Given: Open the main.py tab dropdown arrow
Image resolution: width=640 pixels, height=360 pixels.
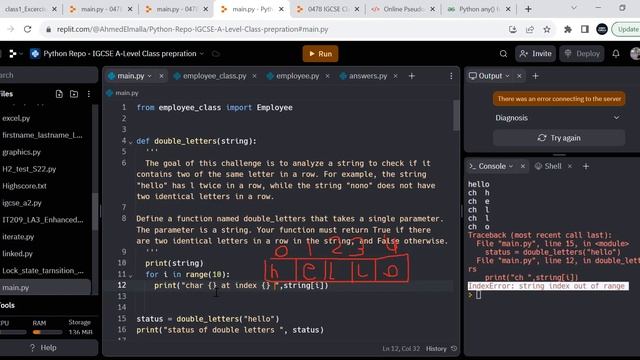Looking at the screenshot, I should point(150,76).
